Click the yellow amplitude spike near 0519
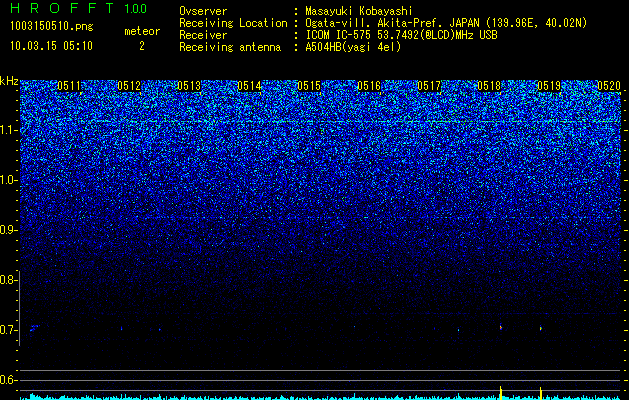The image size is (629, 400). [541, 393]
